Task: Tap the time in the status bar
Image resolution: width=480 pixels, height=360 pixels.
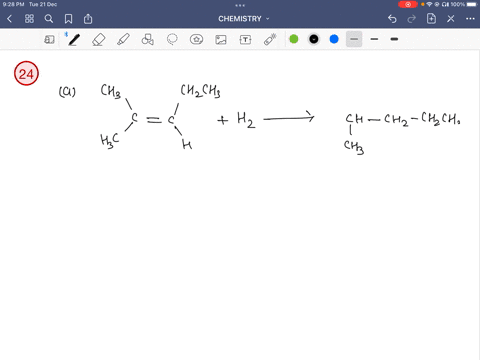Action: tap(13, 4)
